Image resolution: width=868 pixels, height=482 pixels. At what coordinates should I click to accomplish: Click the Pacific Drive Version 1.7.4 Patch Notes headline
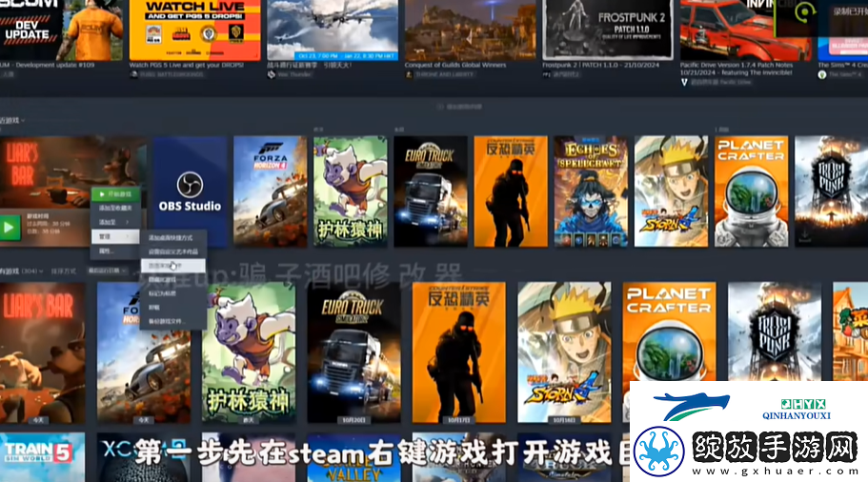[737, 68]
